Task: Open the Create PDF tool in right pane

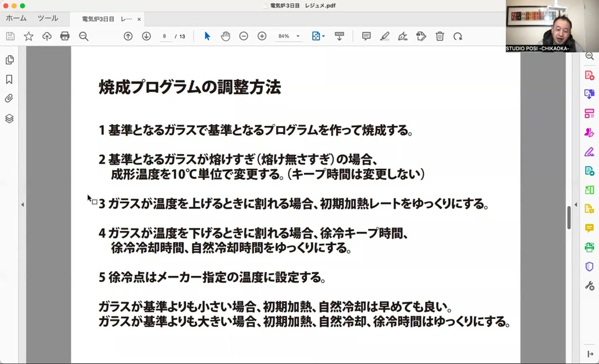Action: (x=589, y=75)
